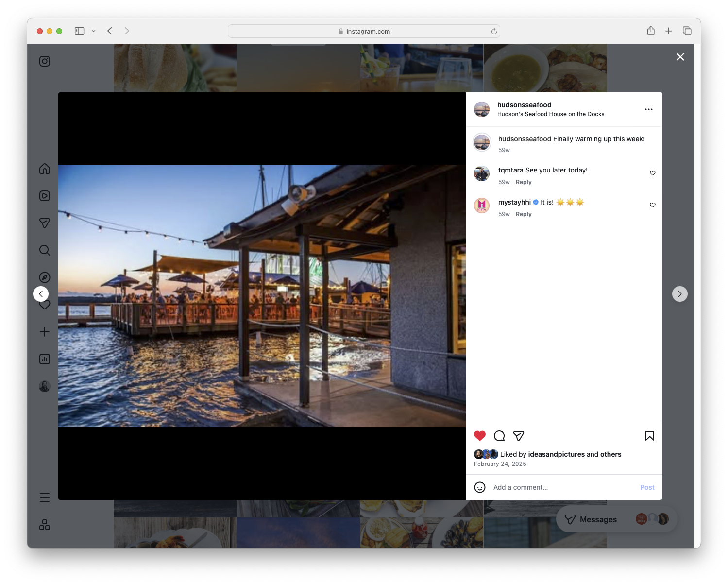
Task: Create a new post with the plus icon
Action: point(44,332)
